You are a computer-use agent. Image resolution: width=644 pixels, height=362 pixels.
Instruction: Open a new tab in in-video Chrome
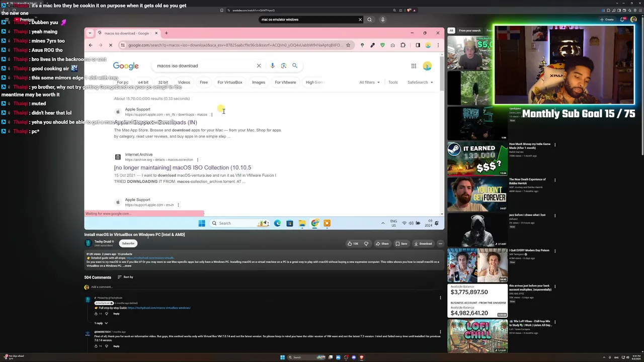pos(167,33)
